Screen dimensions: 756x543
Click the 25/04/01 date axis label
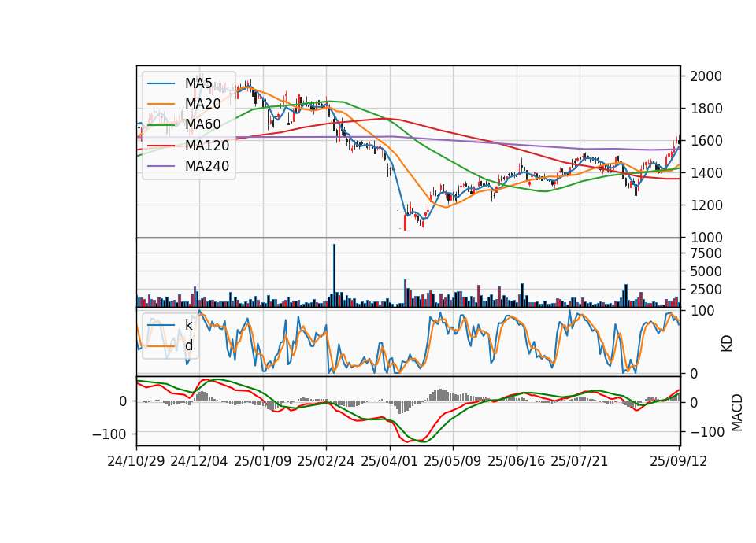tap(390, 461)
